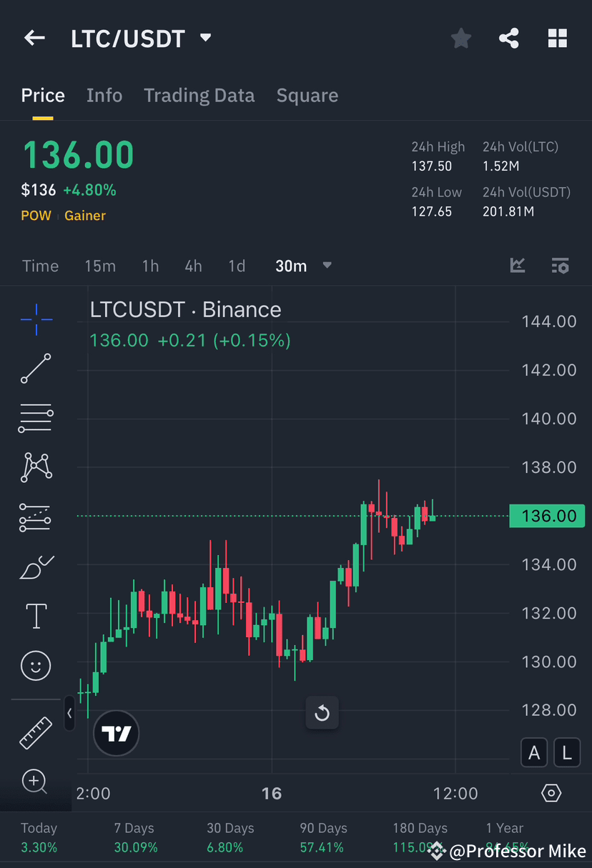
Task: Toggle the favorite star for LTC/USDT
Action: (460, 39)
